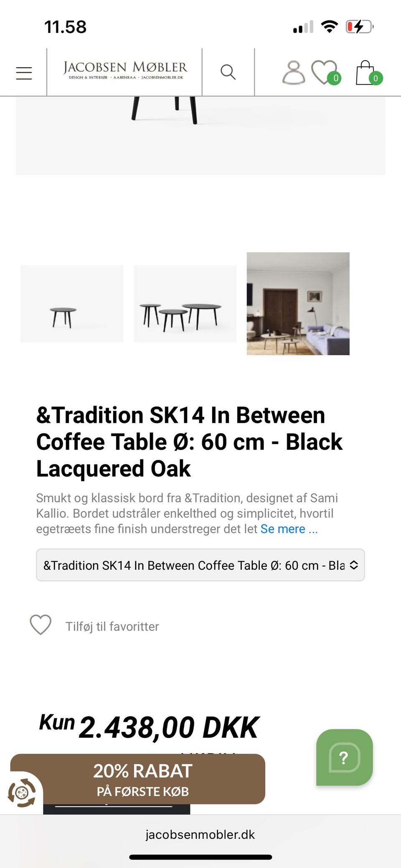Open the green help chat widget

[344, 757]
